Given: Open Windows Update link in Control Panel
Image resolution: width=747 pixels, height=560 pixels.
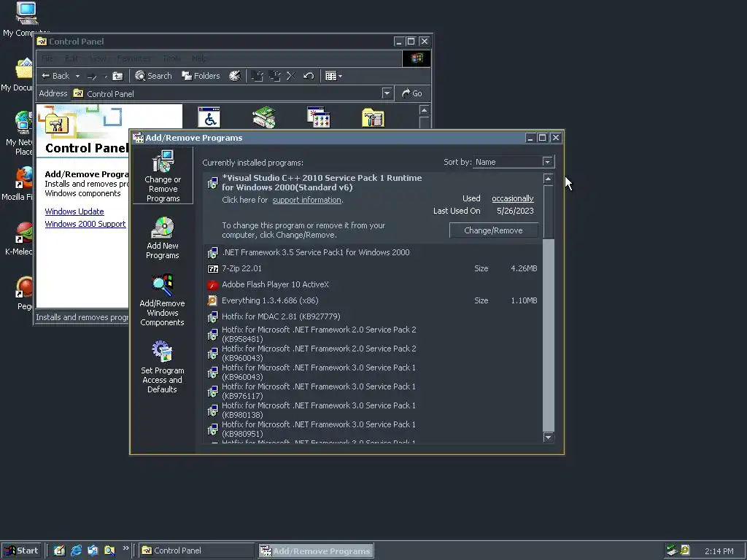Looking at the screenshot, I should (74, 211).
